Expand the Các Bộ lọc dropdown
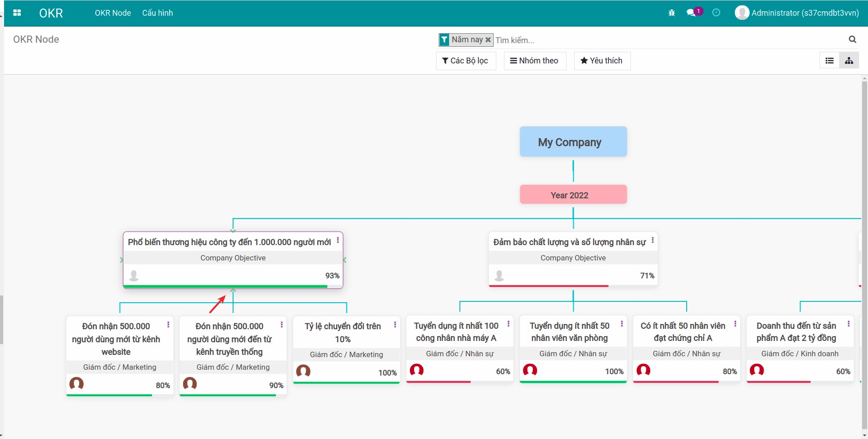The width and height of the screenshot is (868, 439). coord(466,61)
